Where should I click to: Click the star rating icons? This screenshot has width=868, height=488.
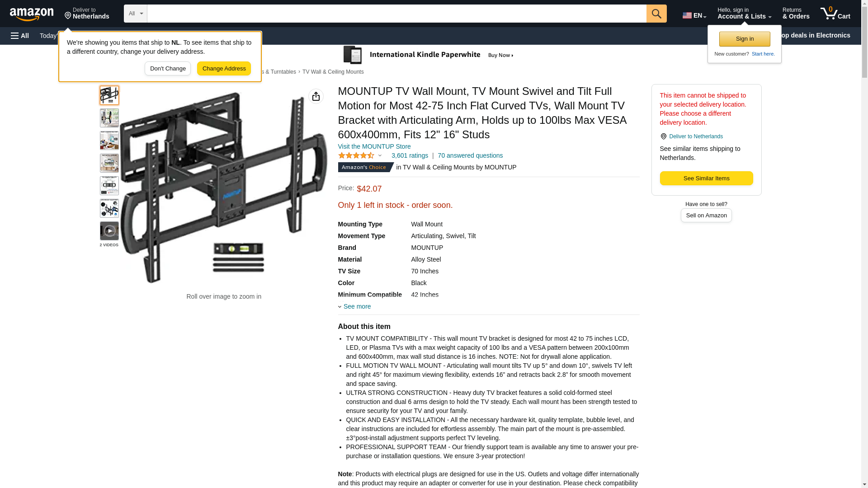(x=356, y=156)
